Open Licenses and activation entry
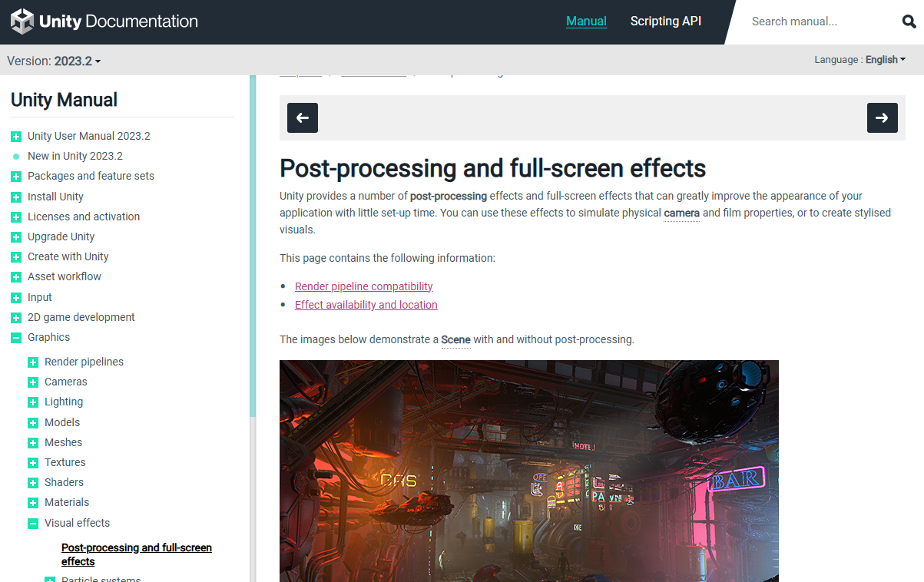The image size is (924, 582). tap(84, 217)
